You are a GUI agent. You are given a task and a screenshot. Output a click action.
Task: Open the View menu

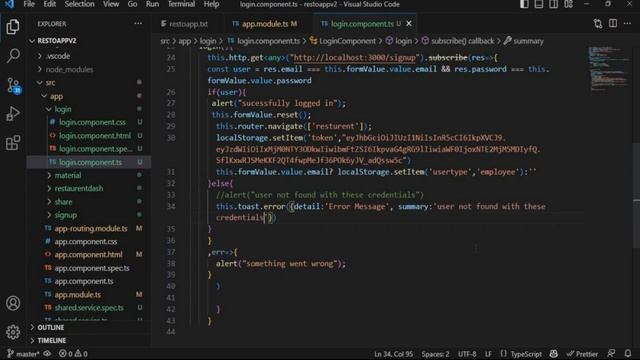pyautogui.click(x=111, y=4)
